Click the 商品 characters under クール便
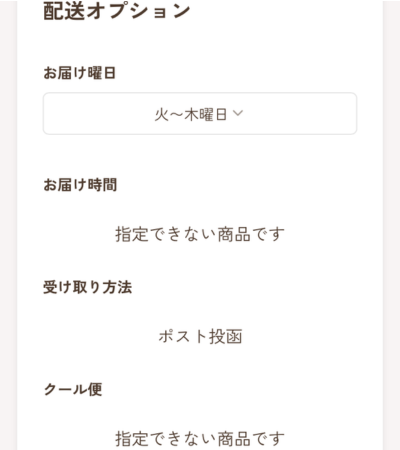Viewport: 400px width, 450px height. 234,439
